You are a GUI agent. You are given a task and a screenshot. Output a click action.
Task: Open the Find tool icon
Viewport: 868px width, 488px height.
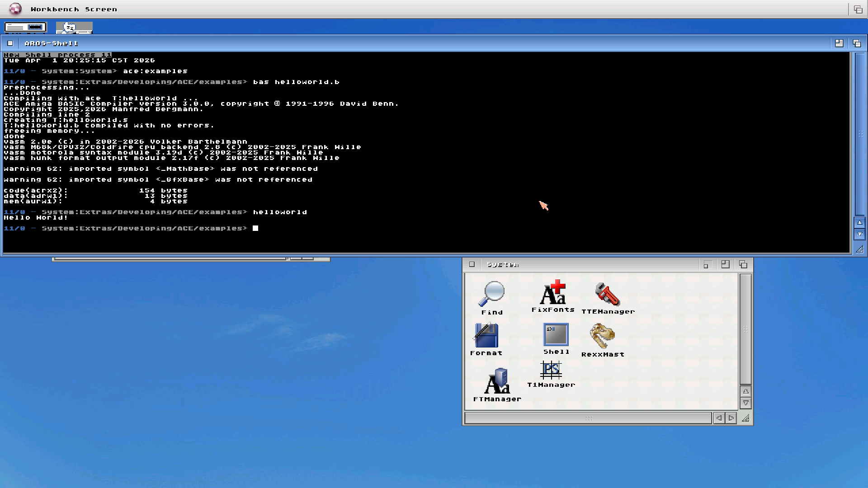click(x=491, y=294)
